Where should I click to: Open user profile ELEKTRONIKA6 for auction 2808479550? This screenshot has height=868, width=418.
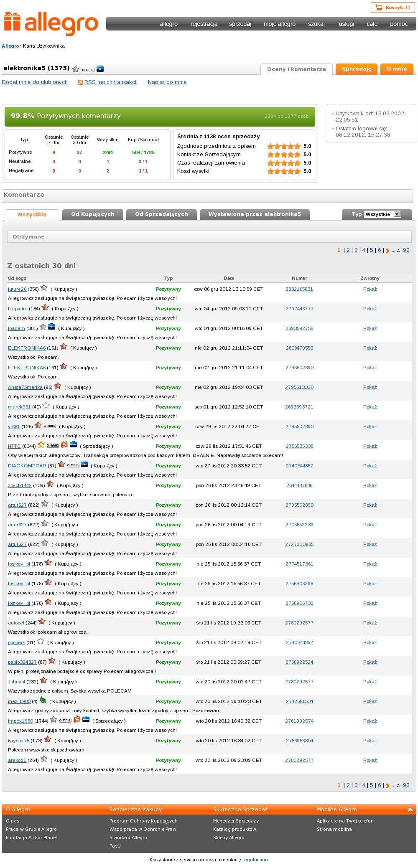[x=27, y=348]
